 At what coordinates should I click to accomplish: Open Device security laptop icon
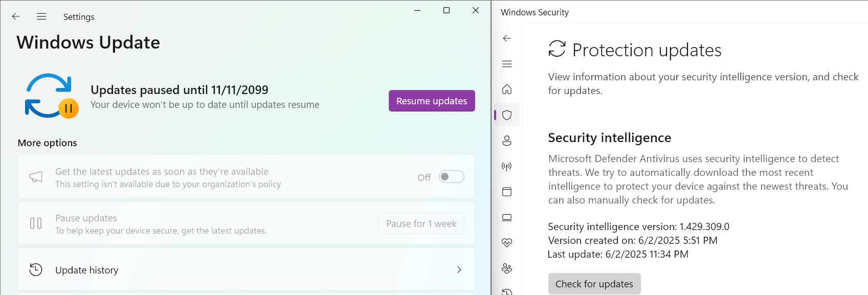[507, 217]
